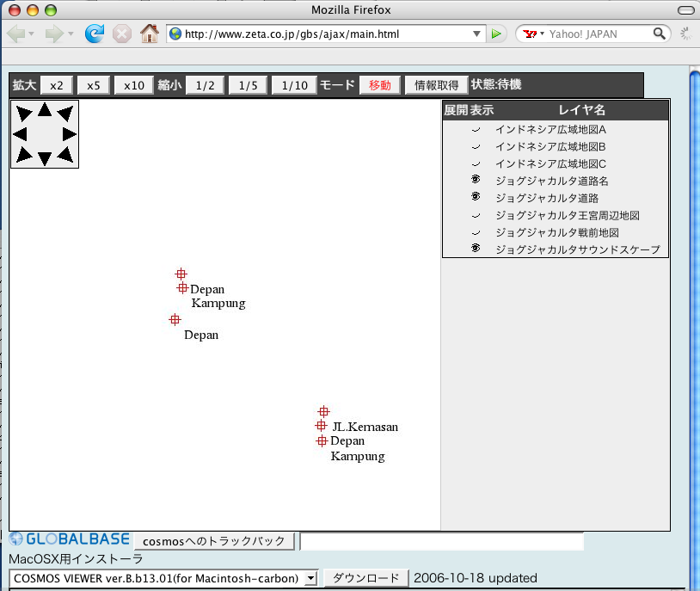This screenshot has width=700, height=591.
Task: Click marker above the JL.Kemasan marker
Action: coord(323,411)
